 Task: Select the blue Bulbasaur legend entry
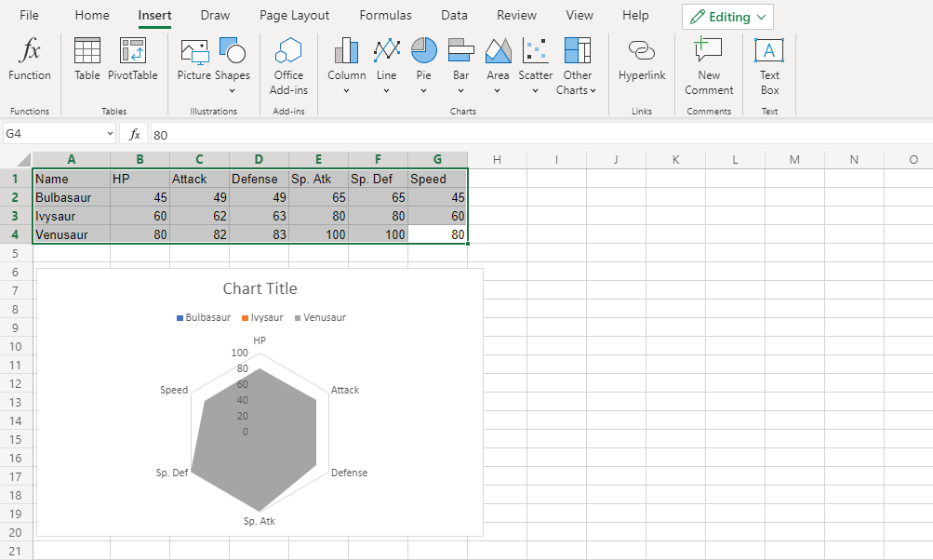(x=204, y=317)
